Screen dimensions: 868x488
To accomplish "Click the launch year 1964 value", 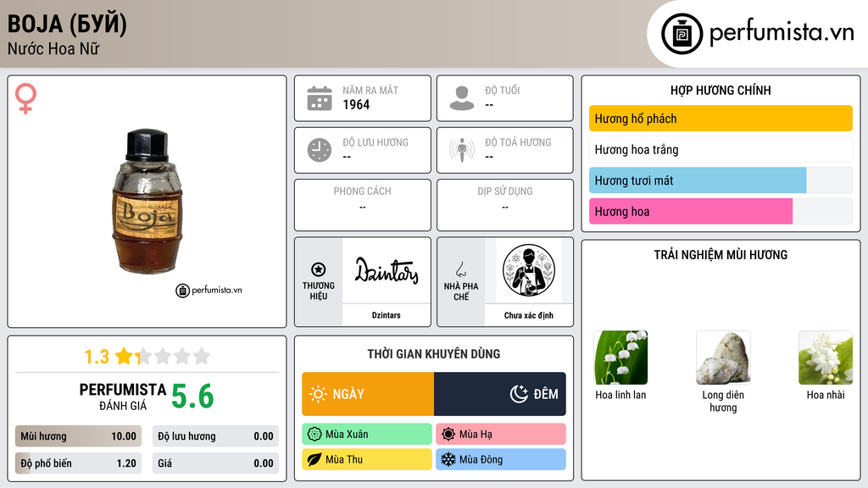I will pos(356,104).
